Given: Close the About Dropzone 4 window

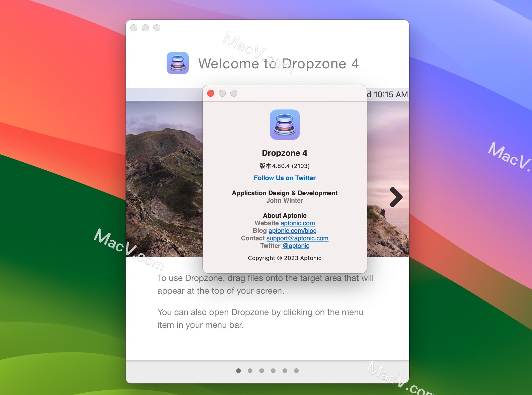Looking at the screenshot, I should click(211, 93).
